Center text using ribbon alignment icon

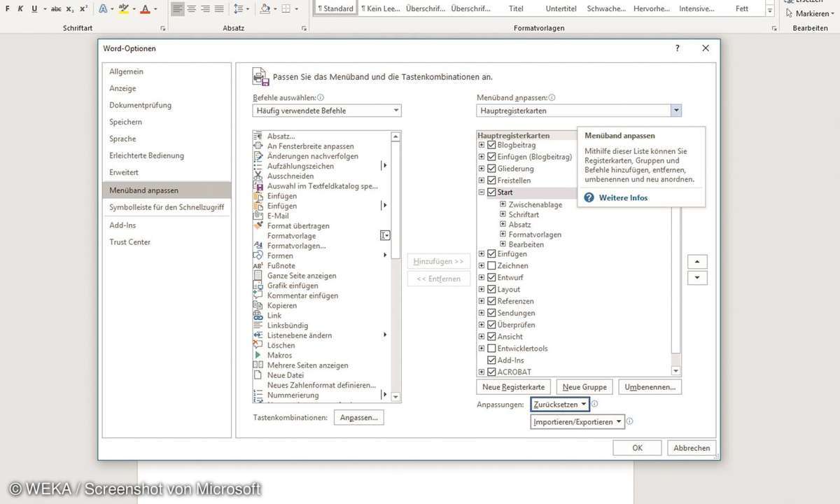191,9
